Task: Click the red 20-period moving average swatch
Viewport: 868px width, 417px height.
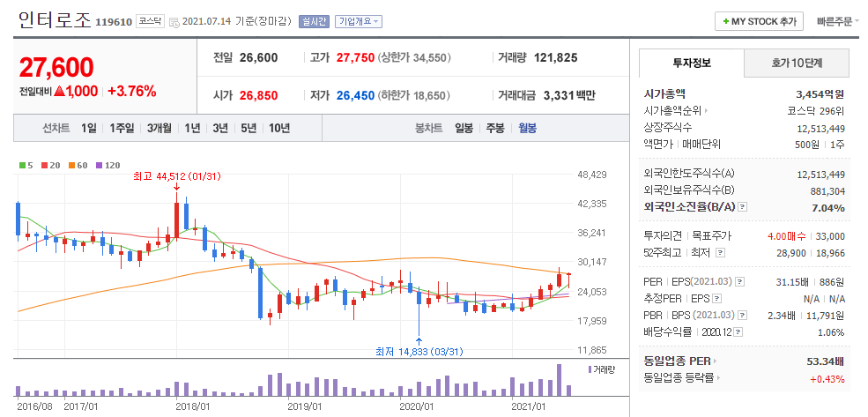Action: 44,165
